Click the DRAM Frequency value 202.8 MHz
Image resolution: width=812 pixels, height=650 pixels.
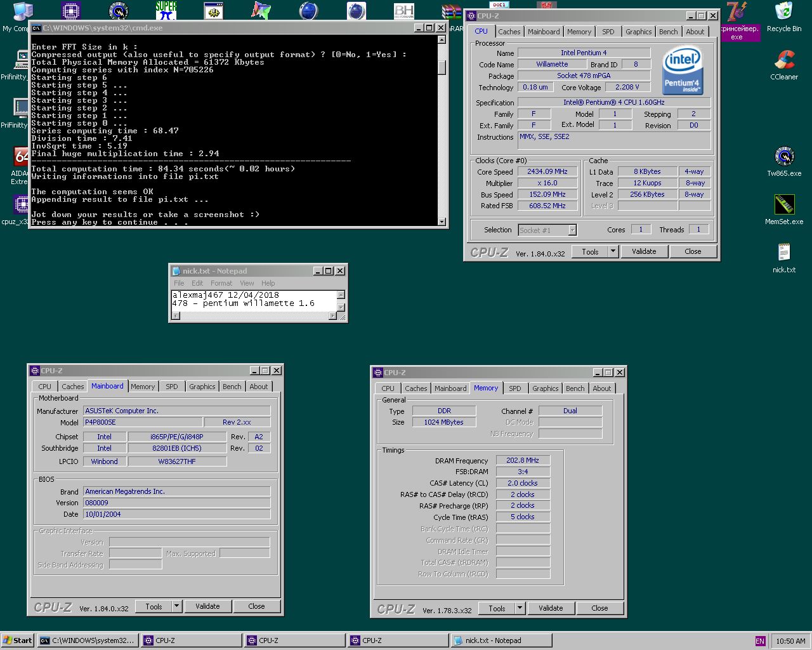tap(523, 460)
